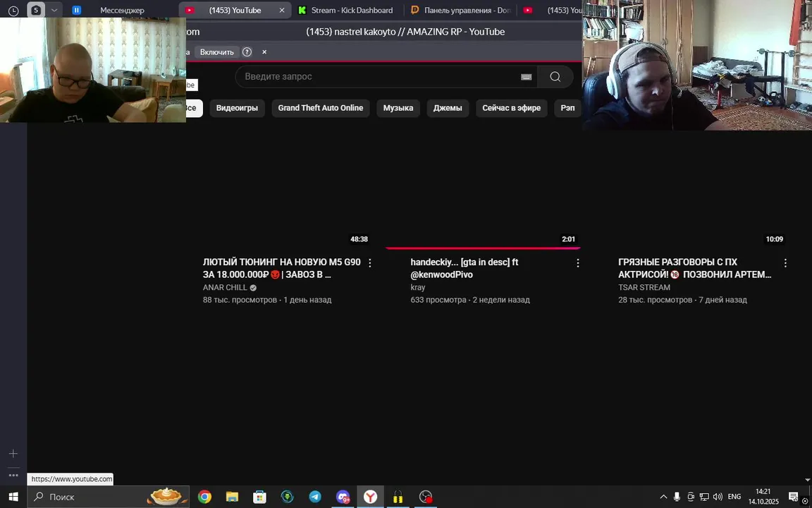The width and height of the screenshot is (812, 508).
Task: Select the Все filter chip
Action: [195, 108]
